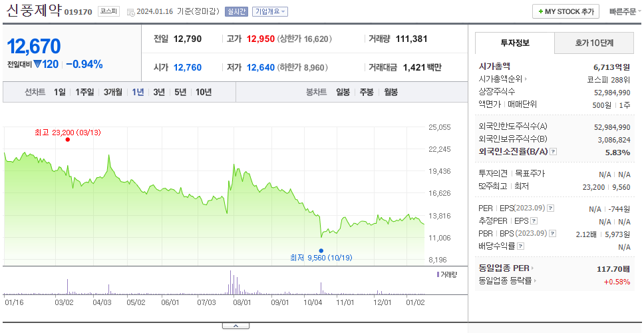
Task: Click the stock code 019170
Action: 79,12
